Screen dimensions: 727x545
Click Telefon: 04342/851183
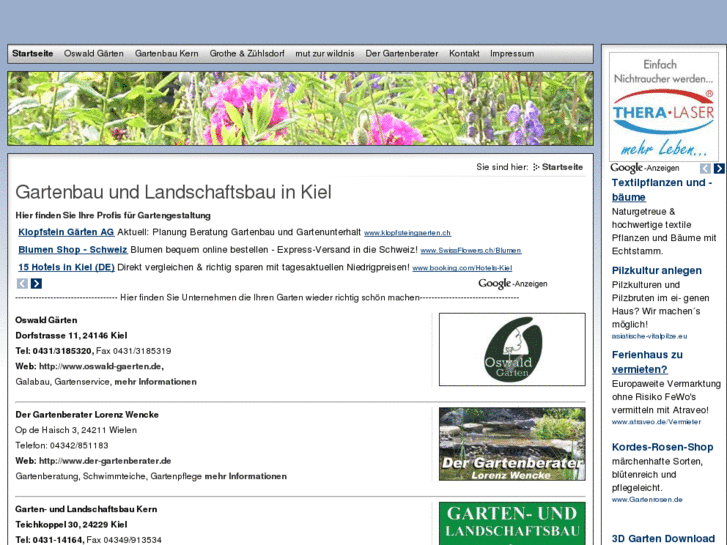[62, 445]
